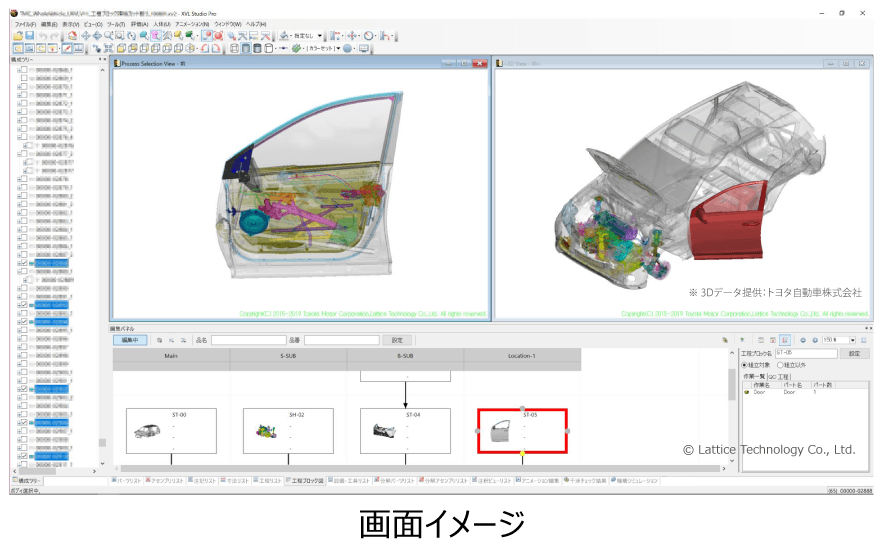
Task: Select the 組立対象 radio button
Action: [744, 365]
